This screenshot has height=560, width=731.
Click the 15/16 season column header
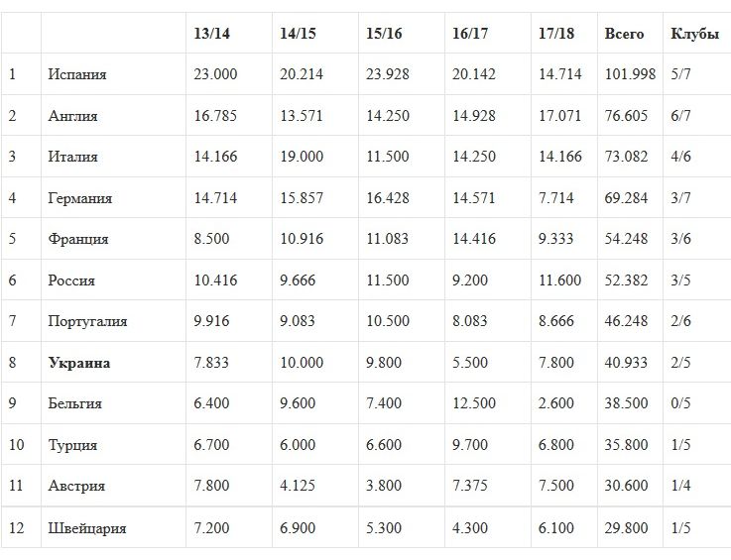[x=385, y=34]
